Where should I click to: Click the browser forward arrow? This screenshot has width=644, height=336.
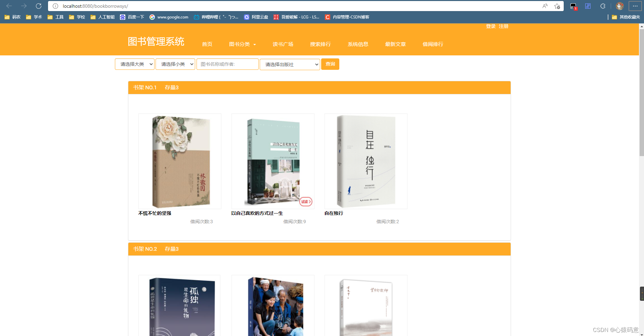coord(24,6)
